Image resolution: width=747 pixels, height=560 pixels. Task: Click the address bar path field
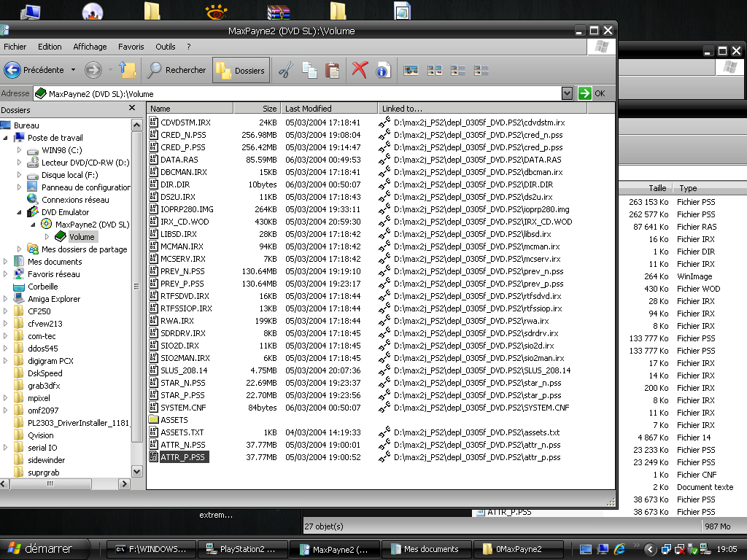point(298,93)
